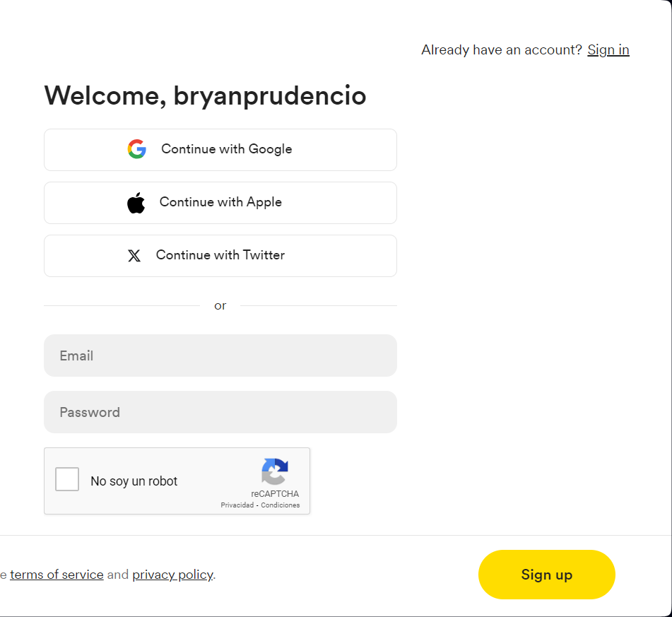Viewport: 672px width, 617px height.
Task: Select 'Continue with Google' button text
Action: click(227, 149)
